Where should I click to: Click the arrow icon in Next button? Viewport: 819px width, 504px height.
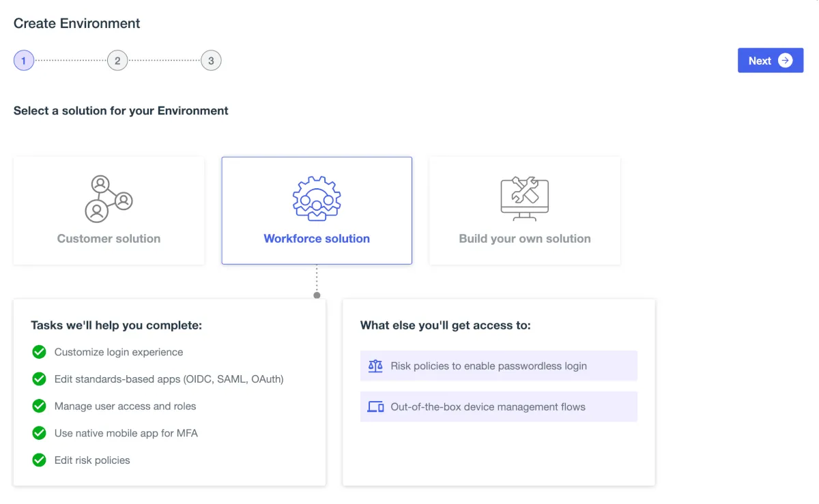click(x=786, y=61)
